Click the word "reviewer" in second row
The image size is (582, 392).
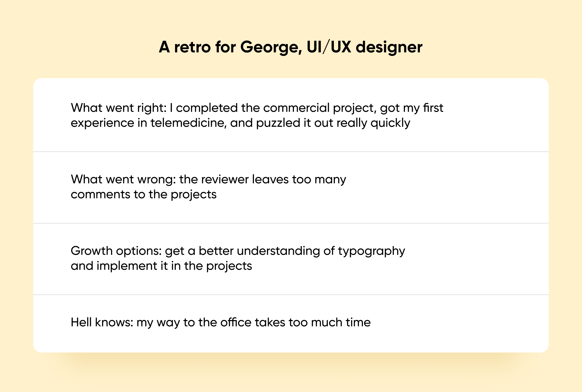pos(225,180)
